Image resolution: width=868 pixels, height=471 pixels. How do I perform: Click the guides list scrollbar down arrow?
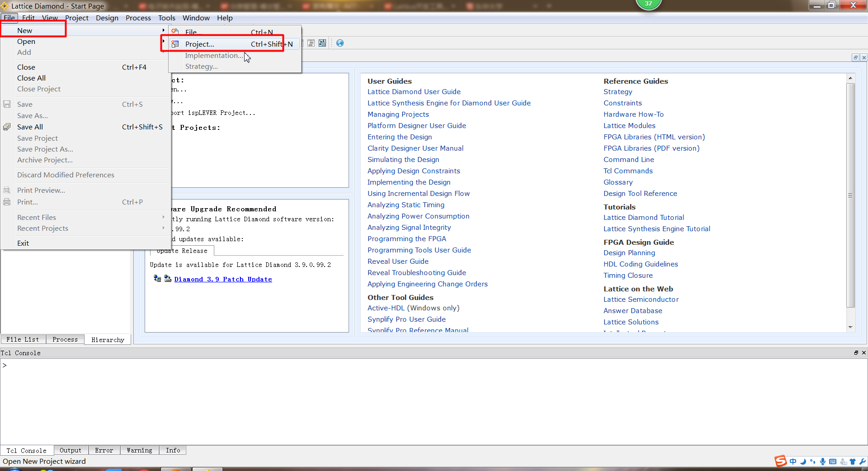point(850,327)
